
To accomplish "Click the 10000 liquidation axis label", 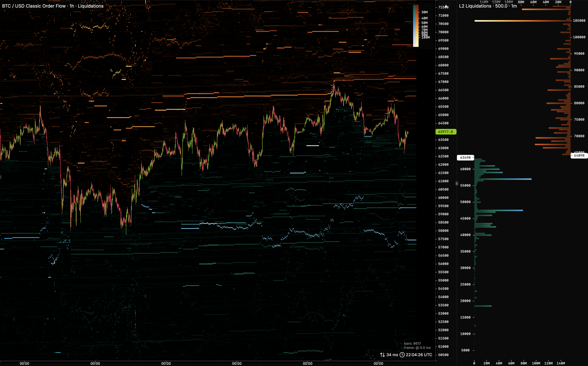I will [465, 334].
